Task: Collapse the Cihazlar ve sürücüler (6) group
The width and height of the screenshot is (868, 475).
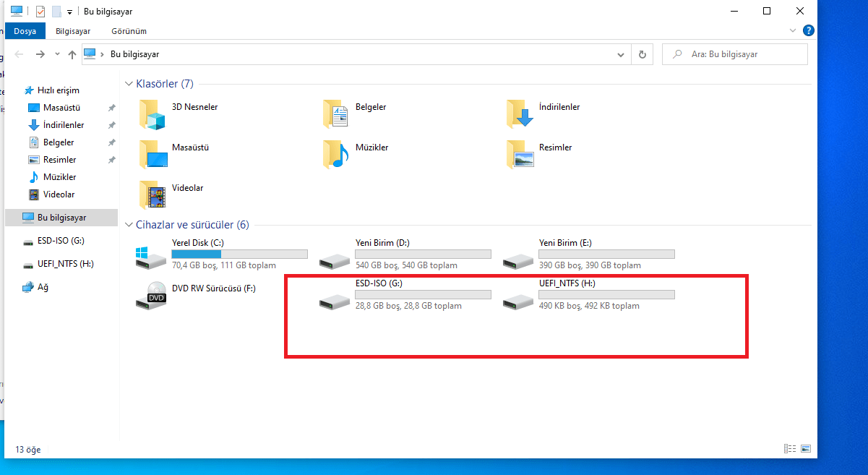Action: pos(129,225)
